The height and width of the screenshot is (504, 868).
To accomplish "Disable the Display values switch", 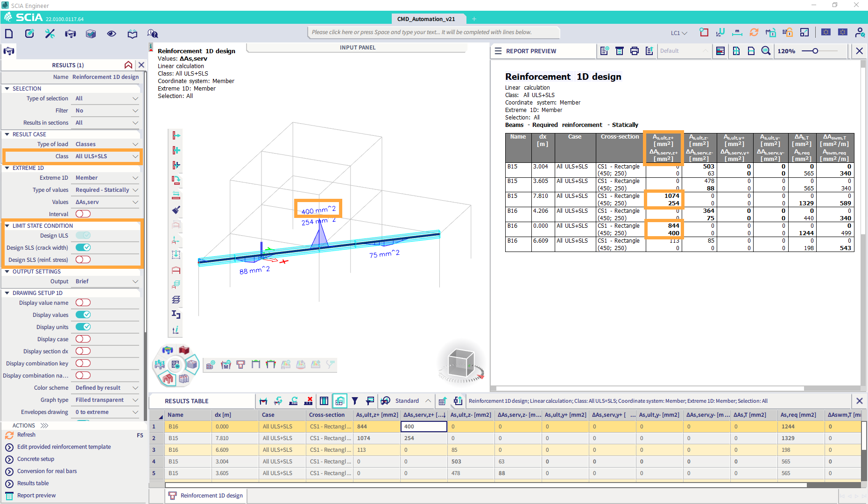I will (83, 315).
